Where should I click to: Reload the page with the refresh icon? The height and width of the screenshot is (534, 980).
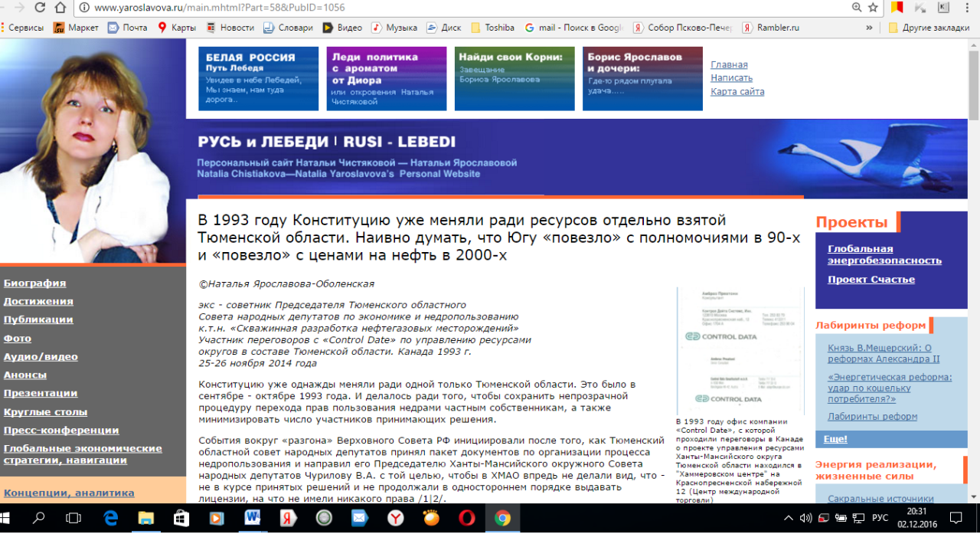39,8
